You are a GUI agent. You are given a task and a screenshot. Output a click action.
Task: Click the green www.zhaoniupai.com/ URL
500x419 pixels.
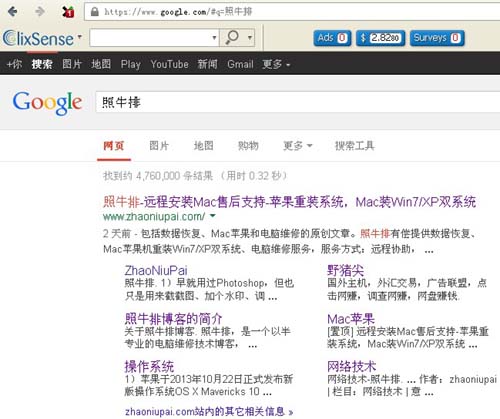(154, 217)
